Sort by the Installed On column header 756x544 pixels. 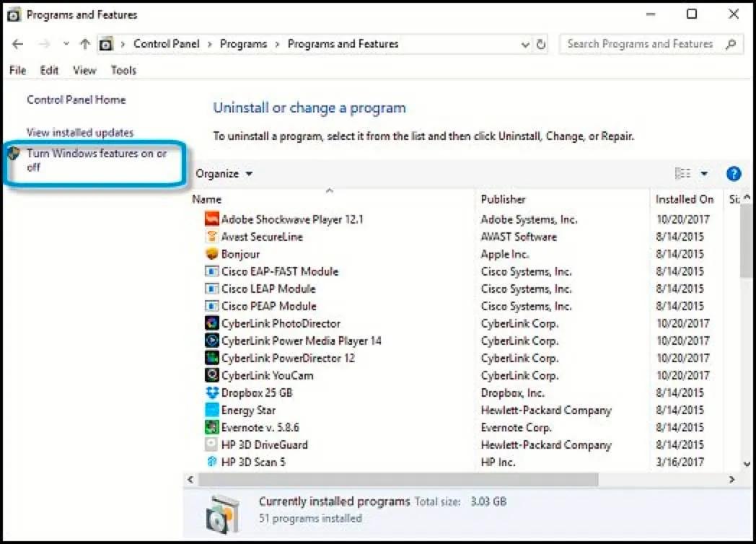684,199
